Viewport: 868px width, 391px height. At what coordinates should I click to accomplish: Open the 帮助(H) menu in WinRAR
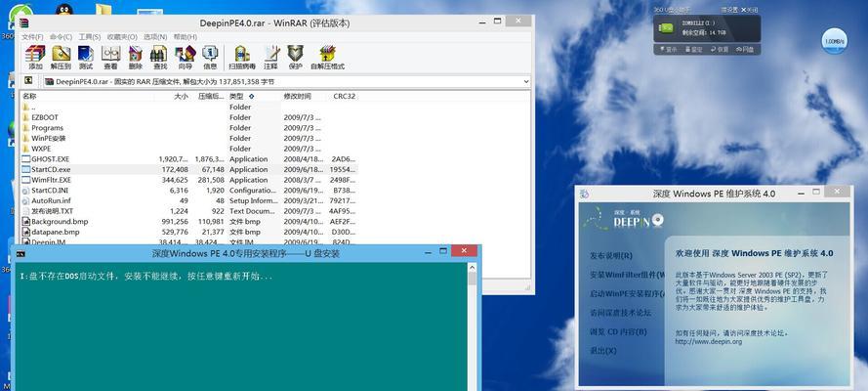tap(185, 36)
